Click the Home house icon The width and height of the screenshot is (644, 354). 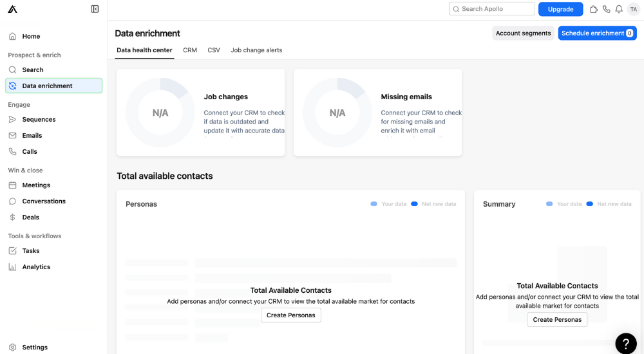(13, 36)
